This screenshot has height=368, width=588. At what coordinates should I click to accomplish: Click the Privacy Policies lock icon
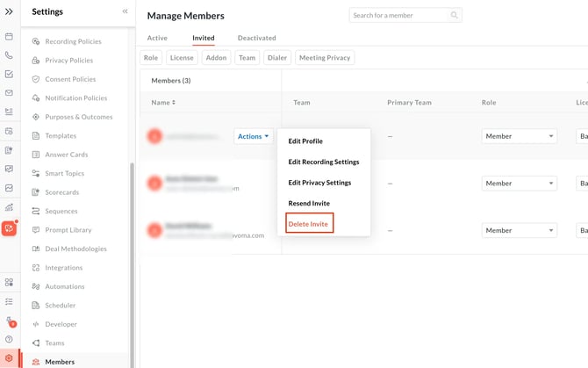[x=36, y=60]
